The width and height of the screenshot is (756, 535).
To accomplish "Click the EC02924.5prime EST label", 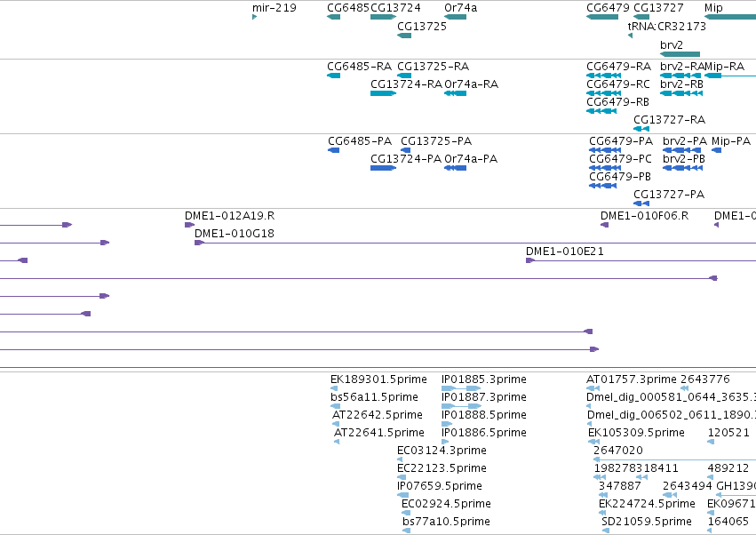I will 446,504.
